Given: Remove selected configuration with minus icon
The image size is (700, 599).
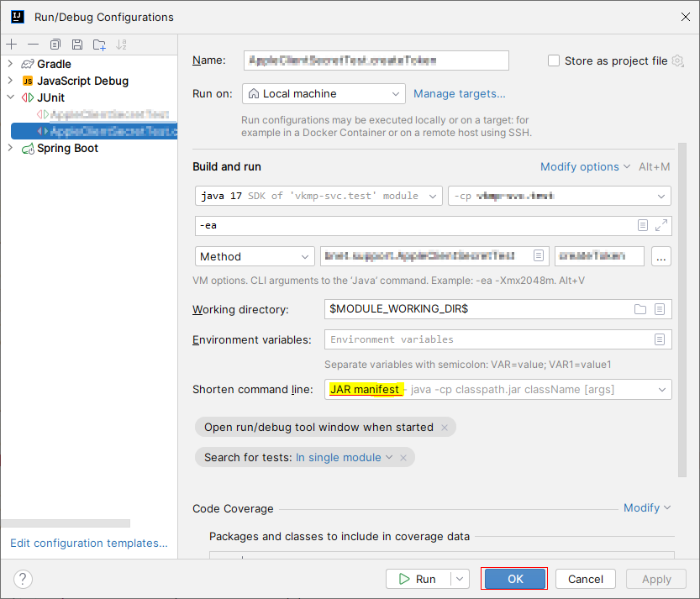Looking at the screenshot, I should point(33,45).
